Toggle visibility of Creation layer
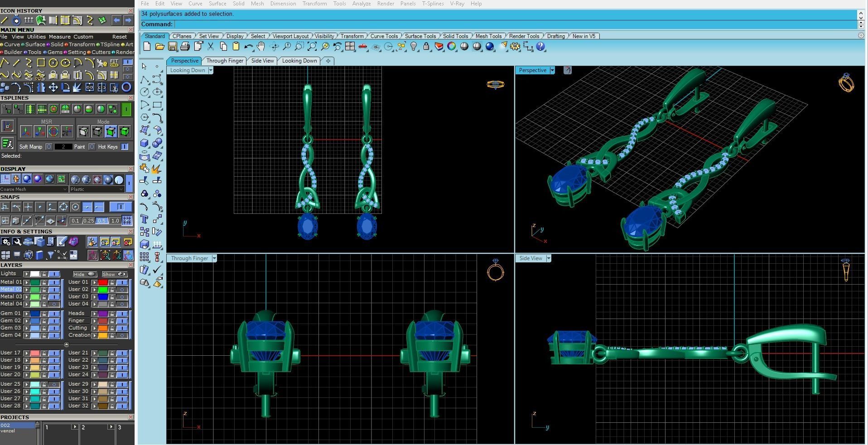The width and height of the screenshot is (868, 445). (122, 335)
